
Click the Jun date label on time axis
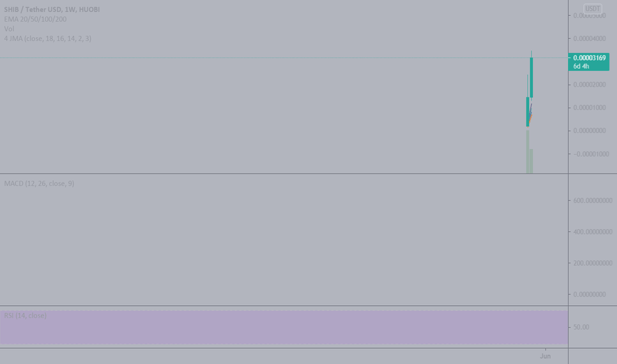[x=545, y=356]
